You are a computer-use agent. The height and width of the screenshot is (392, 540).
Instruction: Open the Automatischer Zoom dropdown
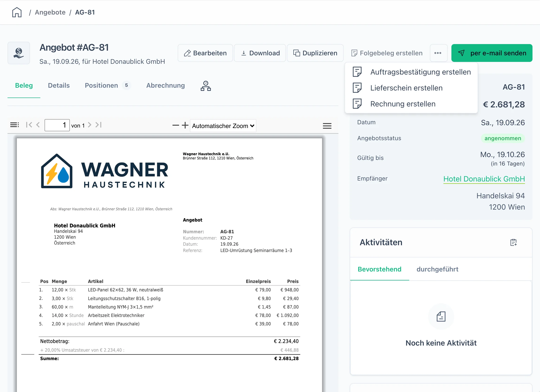click(223, 126)
